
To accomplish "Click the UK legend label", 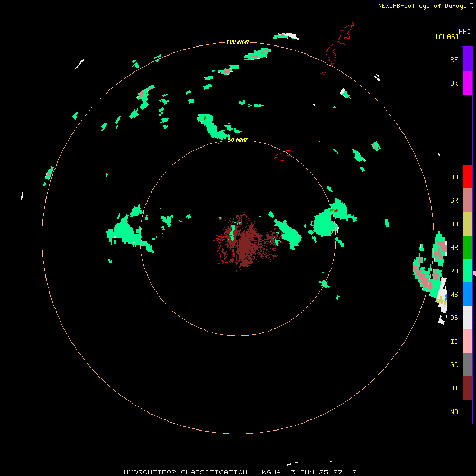I will click(x=454, y=83).
